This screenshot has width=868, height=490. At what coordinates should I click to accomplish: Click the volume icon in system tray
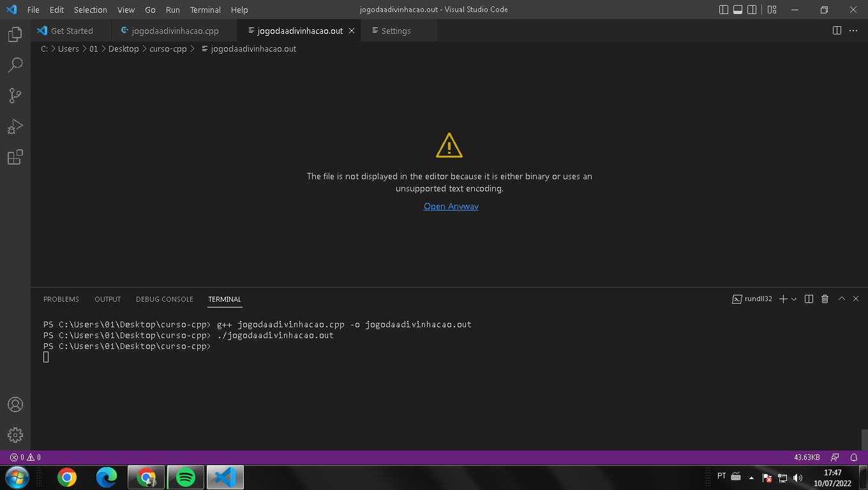point(797,478)
